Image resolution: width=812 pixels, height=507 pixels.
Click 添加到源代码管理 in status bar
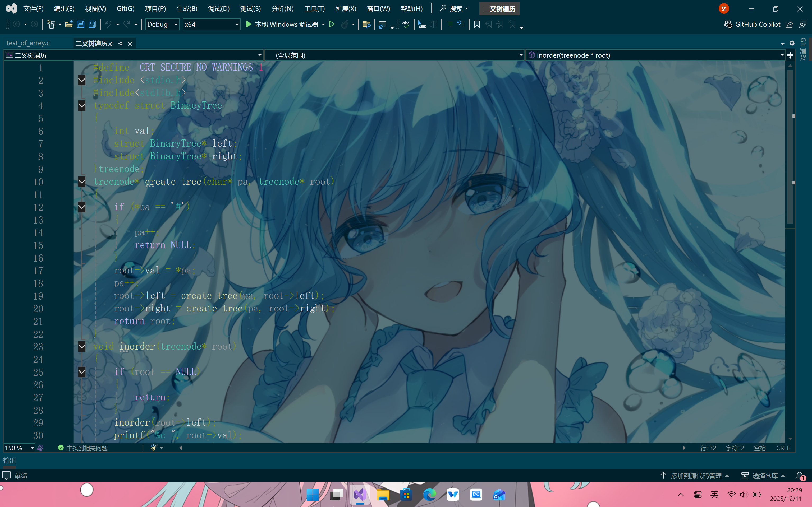tap(696, 476)
